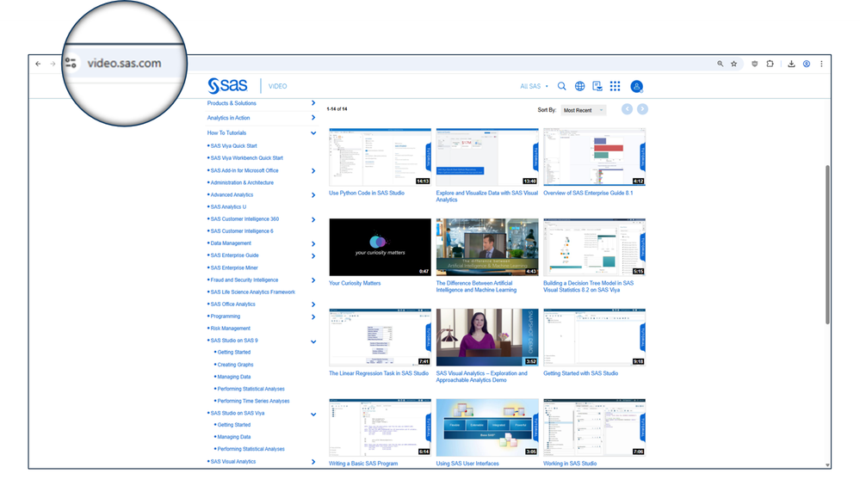Screen dimensions: 860x504
Task: Bookmark the page with the star icon
Action: click(733, 64)
